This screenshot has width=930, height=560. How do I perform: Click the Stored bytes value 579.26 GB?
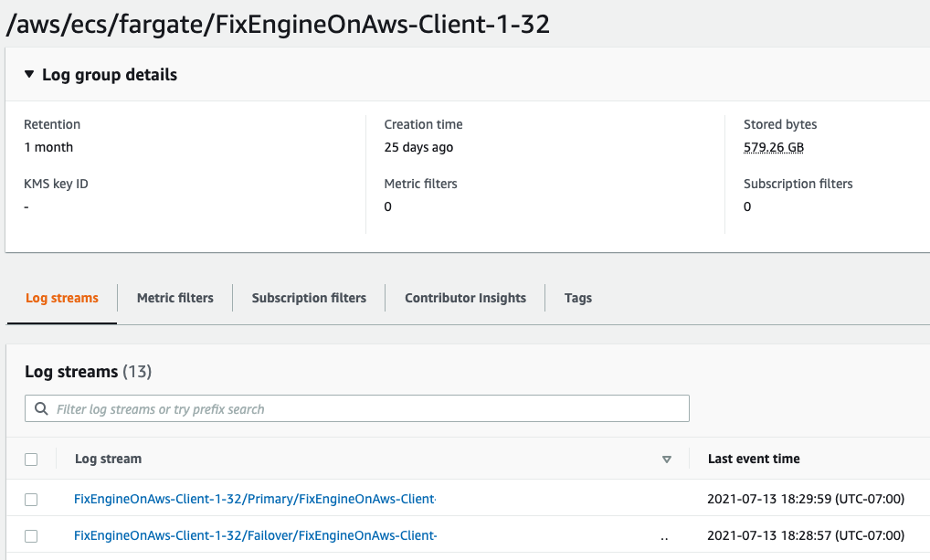tap(774, 147)
